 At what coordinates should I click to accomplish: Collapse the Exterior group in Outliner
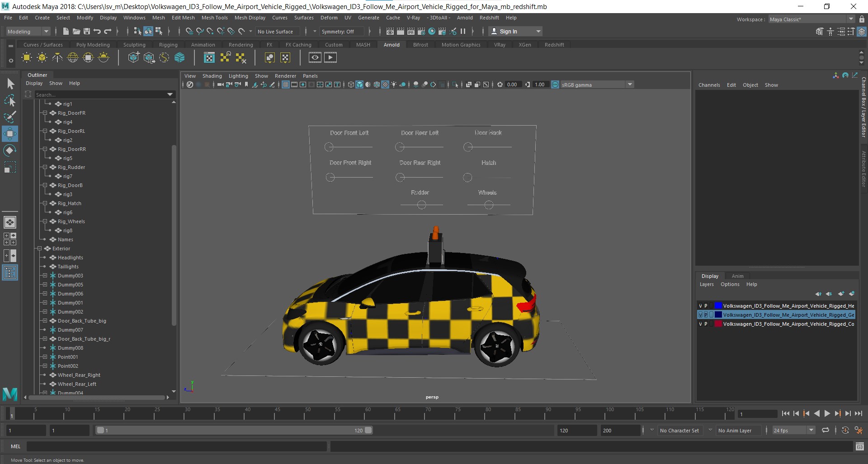[x=39, y=248]
